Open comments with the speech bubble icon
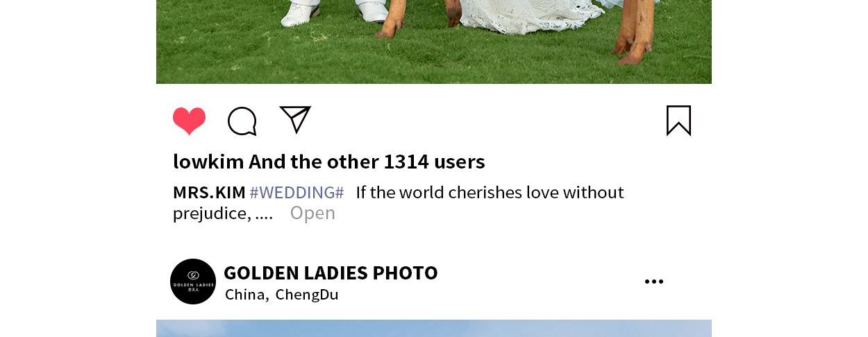 [x=242, y=121]
